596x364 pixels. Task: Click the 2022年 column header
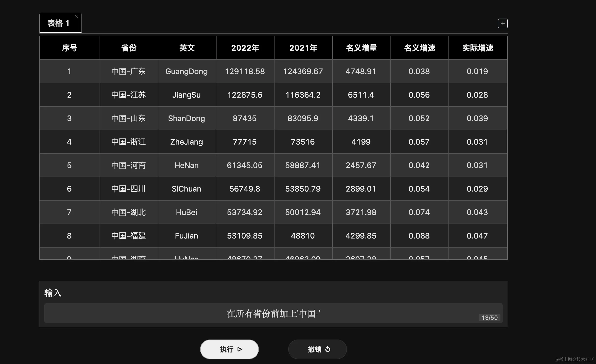click(245, 48)
